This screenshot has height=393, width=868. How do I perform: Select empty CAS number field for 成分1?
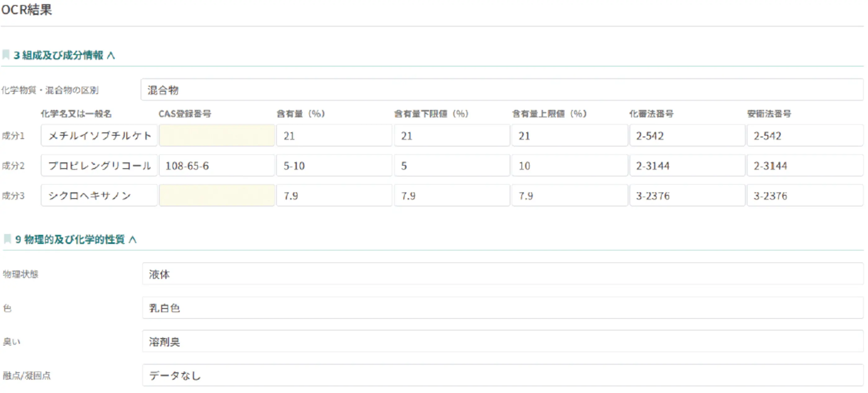217,136
